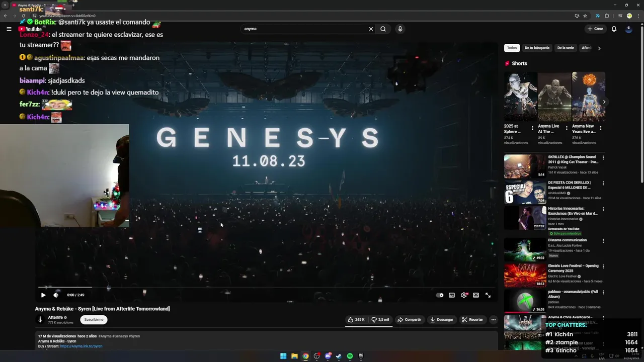Open the Chrome three-dot menu

coord(637,16)
